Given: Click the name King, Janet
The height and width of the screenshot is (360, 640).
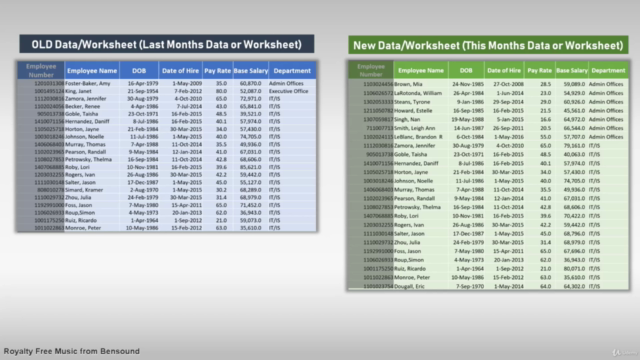Looking at the screenshot, I should (x=78, y=91).
